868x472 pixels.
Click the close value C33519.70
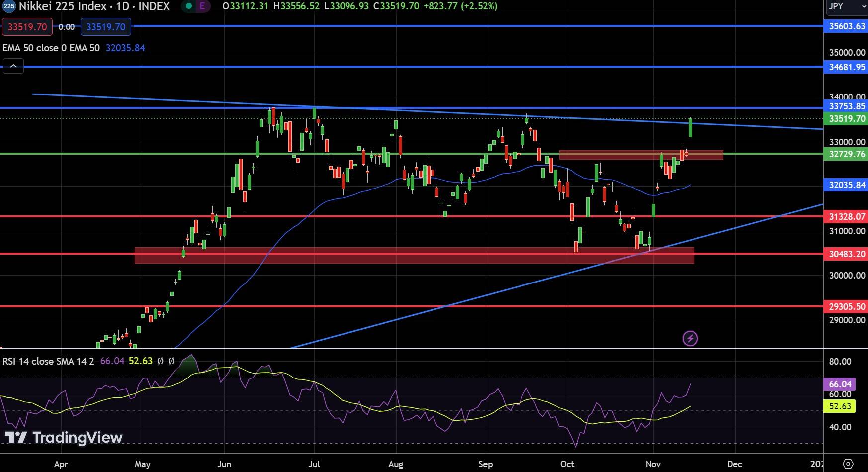click(396, 6)
